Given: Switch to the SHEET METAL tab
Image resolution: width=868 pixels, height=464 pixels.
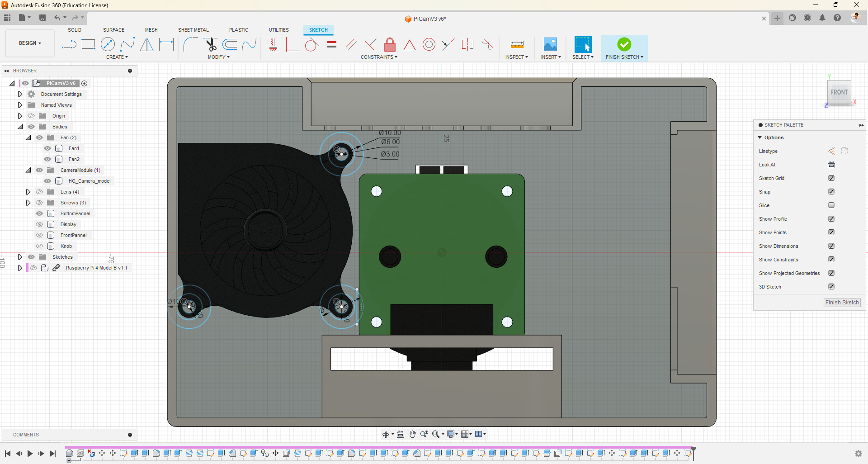Looking at the screenshot, I should (193, 30).
